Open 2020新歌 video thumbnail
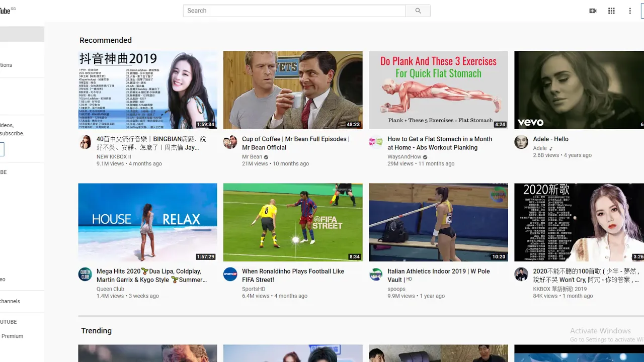 (579, 222)
